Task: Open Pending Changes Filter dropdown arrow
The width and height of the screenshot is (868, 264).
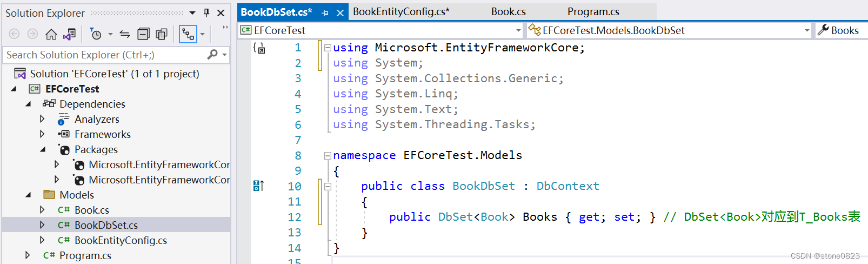Action: (x=110, y=35)
